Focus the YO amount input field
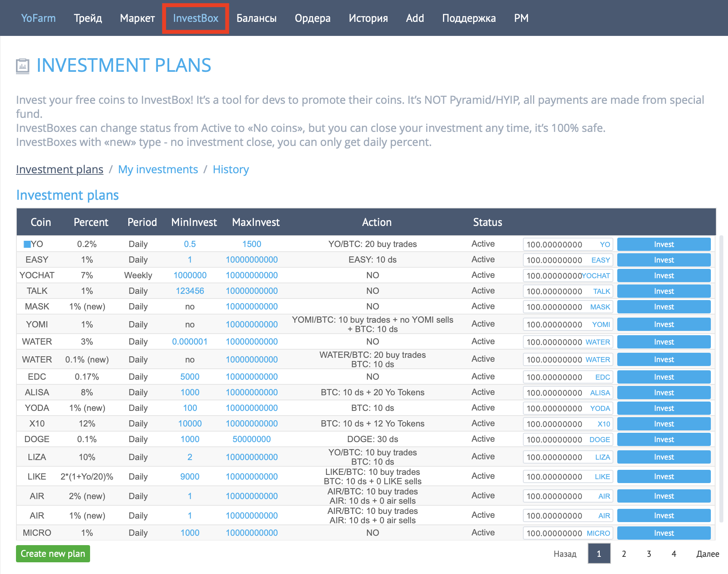 568,244
